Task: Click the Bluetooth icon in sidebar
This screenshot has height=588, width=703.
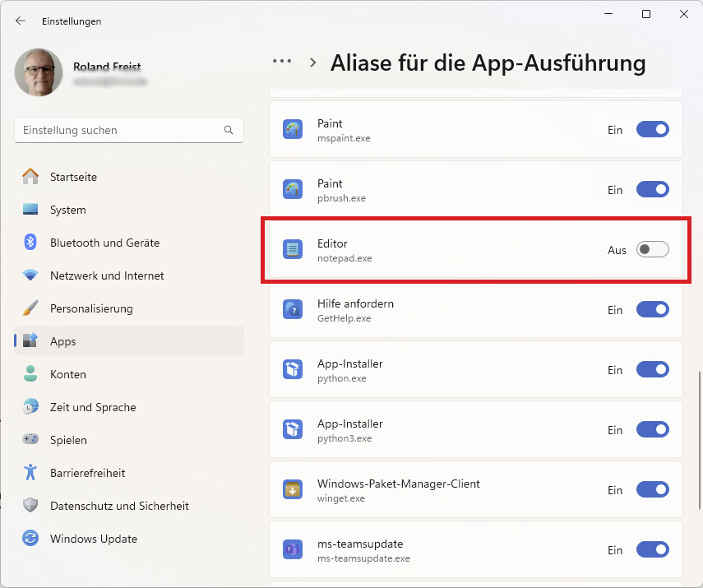Action: click(x=30, y=243)
